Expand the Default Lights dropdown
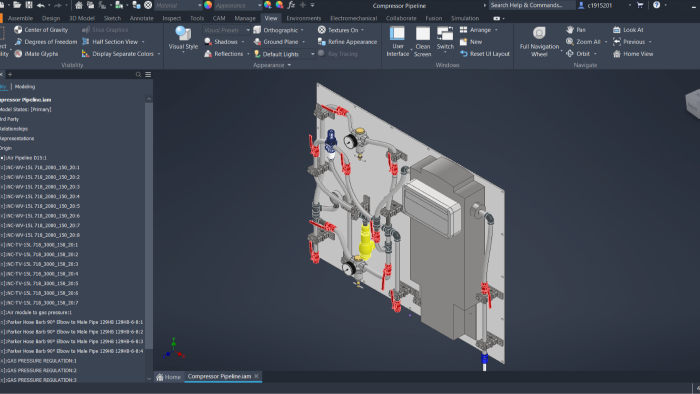The width and height of the screenshot is (700, 394). pos(312,54)
